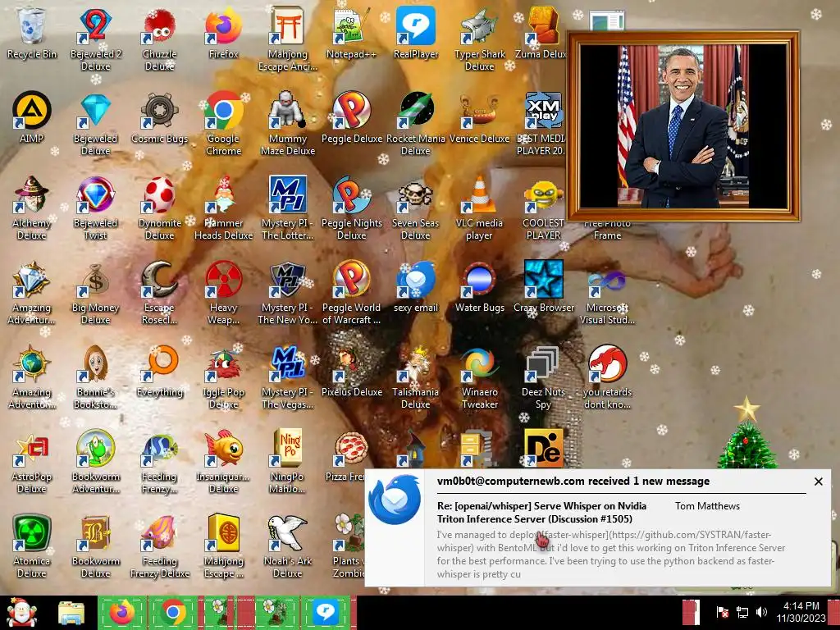Launch Pixelus Deluxe icon
This screenshot has height=630, width=840.
point(351,372)
